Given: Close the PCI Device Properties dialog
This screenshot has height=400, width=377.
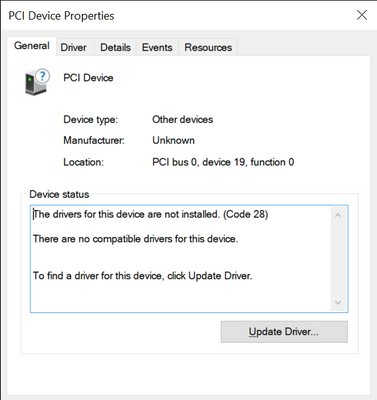Looking at the screenshot, I should pyautogui.click(x=362, y=15).
